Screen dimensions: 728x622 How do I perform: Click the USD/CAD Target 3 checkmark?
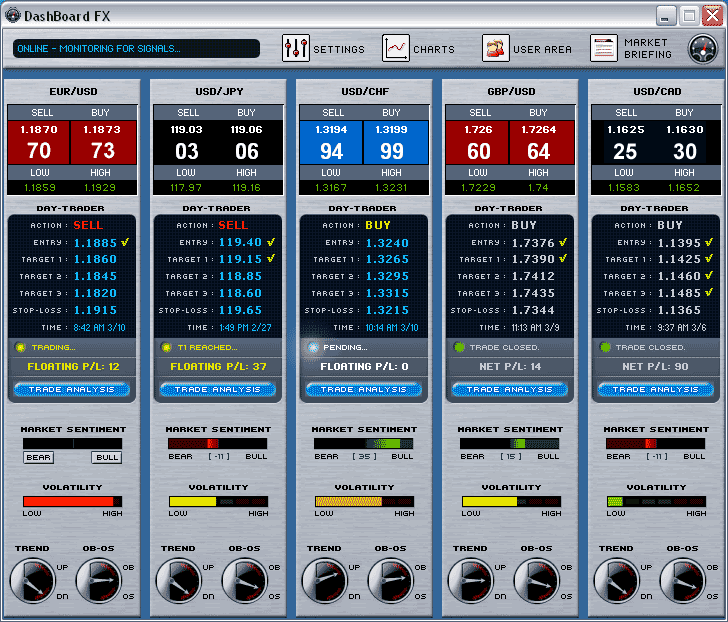coord(708,292)
